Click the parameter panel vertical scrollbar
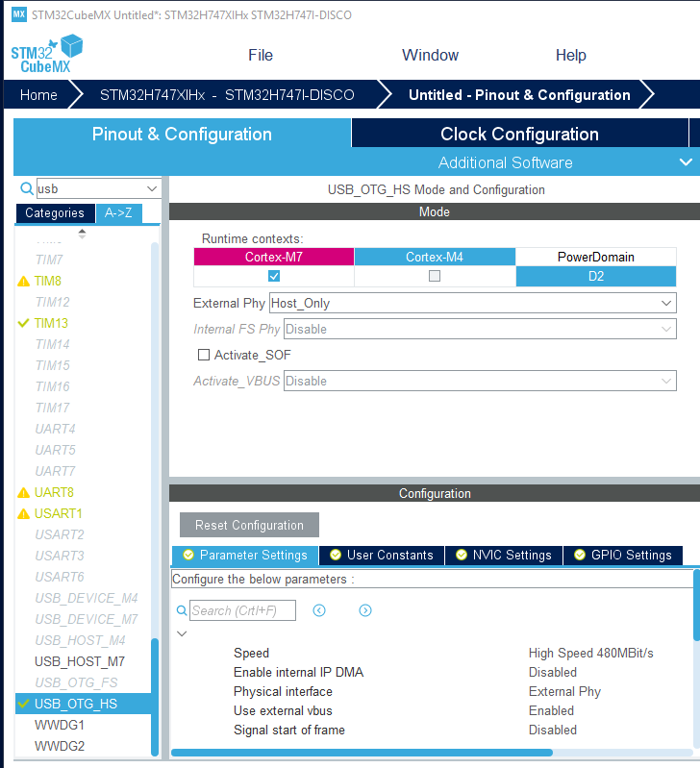 (x=696, y=605)
